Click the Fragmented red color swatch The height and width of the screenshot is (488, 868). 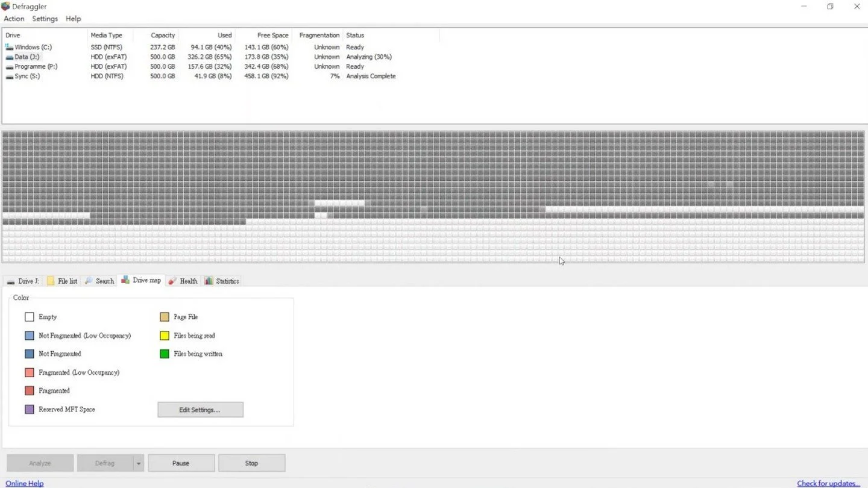[30, 390]
